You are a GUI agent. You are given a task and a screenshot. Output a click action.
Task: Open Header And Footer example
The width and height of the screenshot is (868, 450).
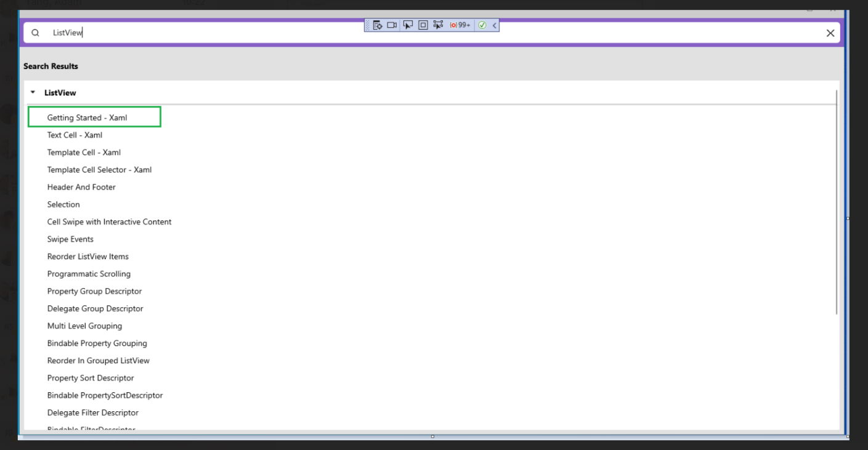[x=81, y=187]
